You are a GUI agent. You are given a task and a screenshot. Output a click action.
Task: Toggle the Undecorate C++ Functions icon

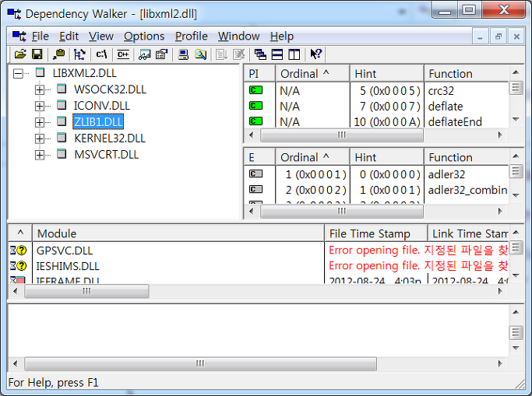point(123,54)
